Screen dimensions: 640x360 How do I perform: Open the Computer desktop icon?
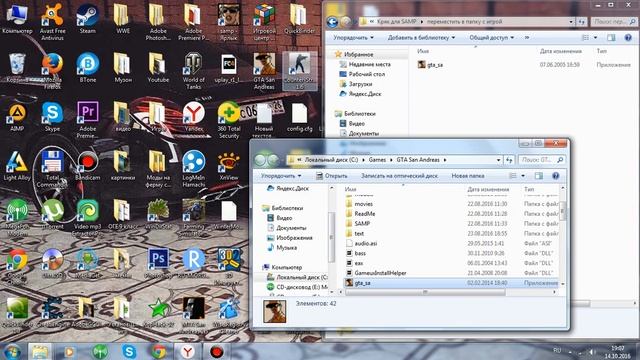17,19
